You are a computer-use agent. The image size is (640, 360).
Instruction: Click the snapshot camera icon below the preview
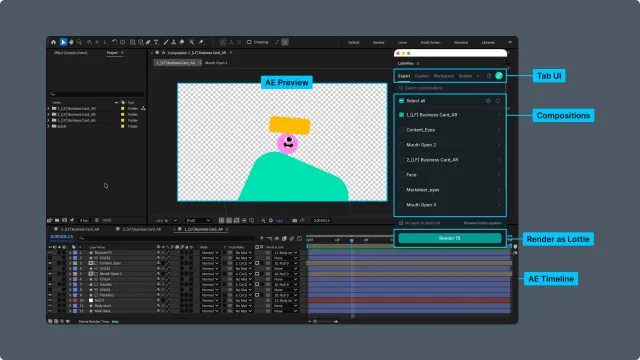point(294,220)
